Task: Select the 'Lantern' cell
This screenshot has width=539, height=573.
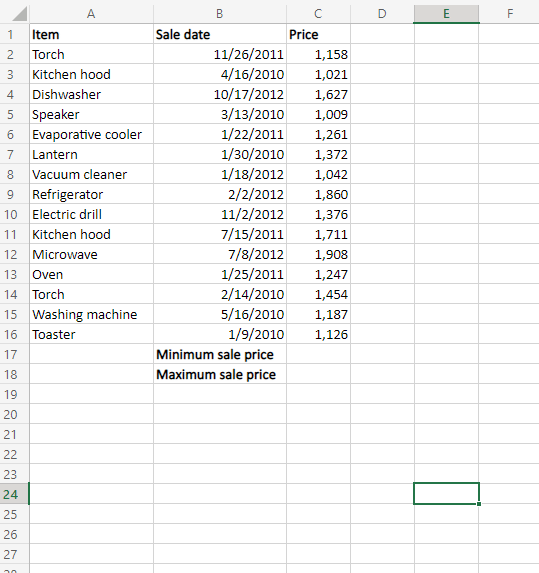Action: (91, 154)
